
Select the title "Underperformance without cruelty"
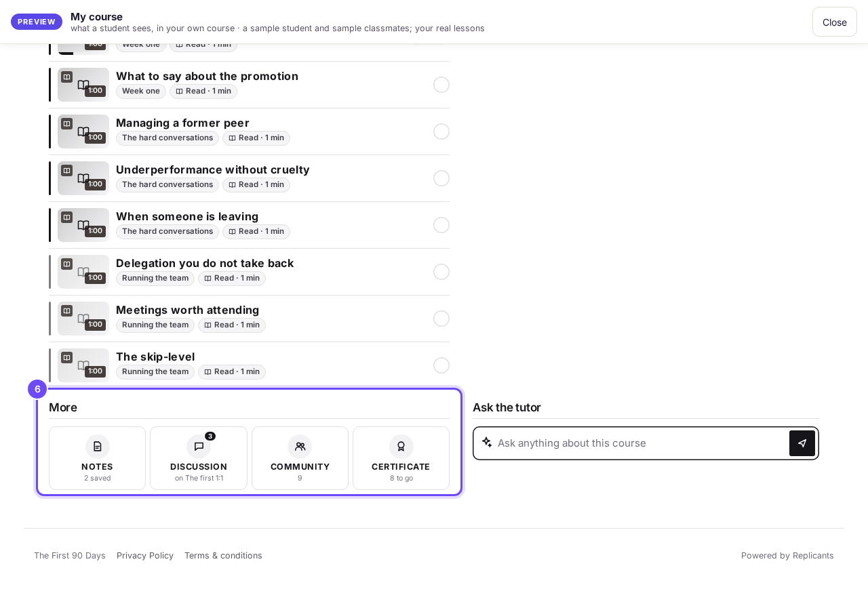(213, 169)
